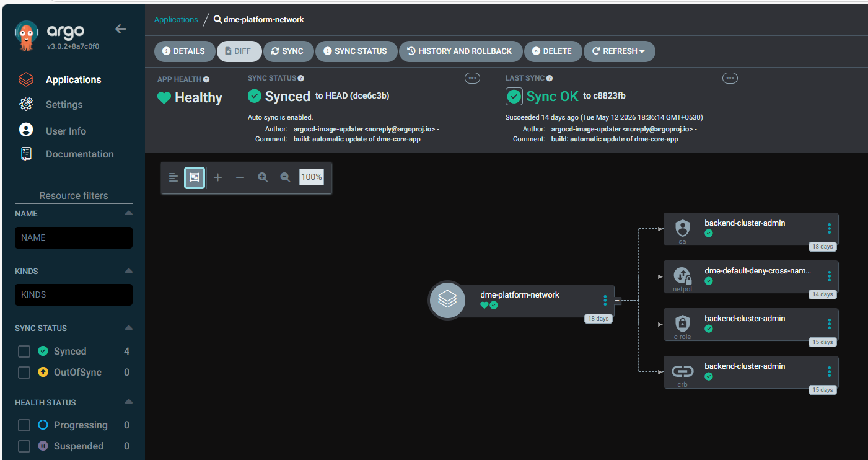
Task: Click the minus collapse-all icon
Action: pyautogui.click(x=240, y=177)
